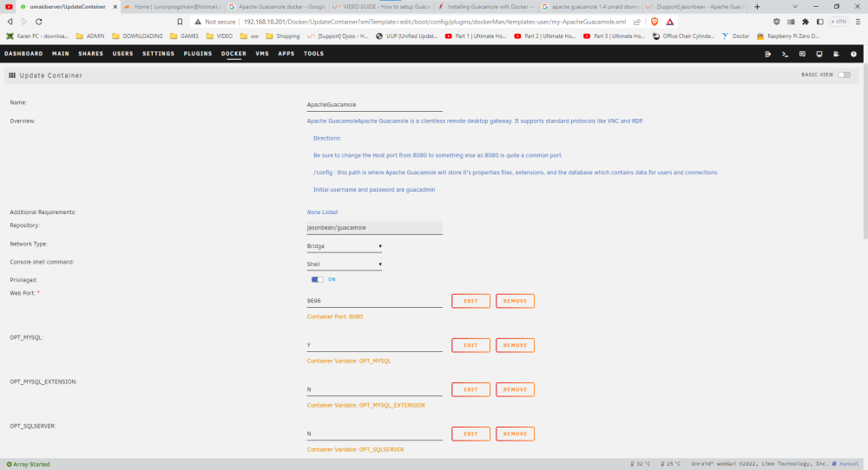868x470 pixels.
Task: Click the shield extension icon in toolbar
Action: point(777,22)
